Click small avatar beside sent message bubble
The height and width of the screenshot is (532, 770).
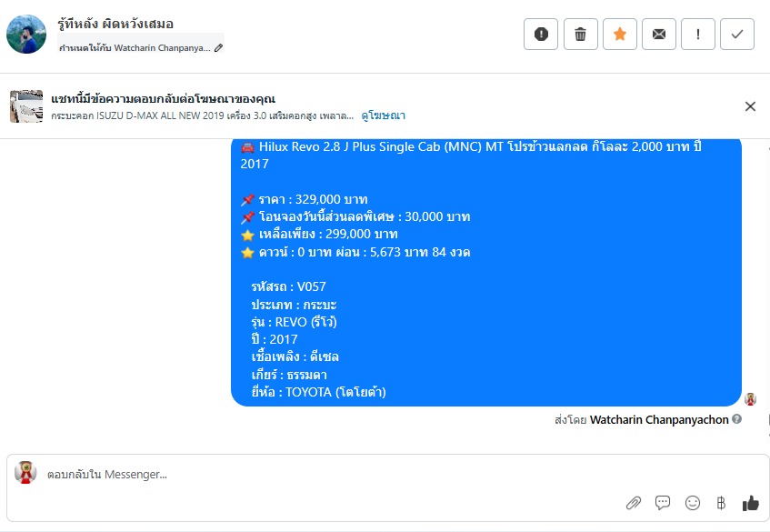[750, 399]
